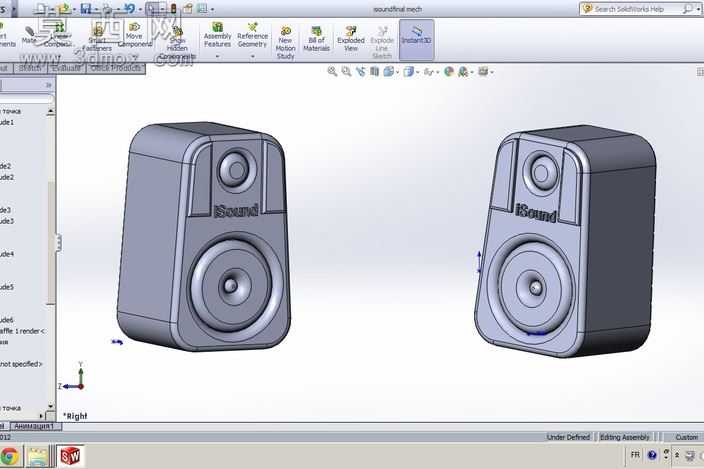Open the View Orientation dropdown arrow
The image size is (704, 469).
(x=397, y=72)
